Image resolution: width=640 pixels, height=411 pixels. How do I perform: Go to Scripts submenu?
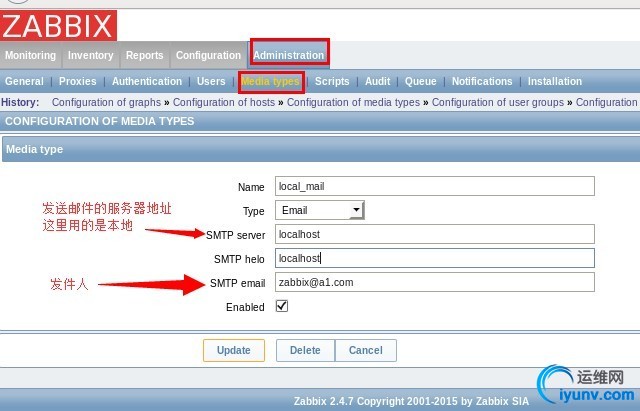tap(332, 81)
